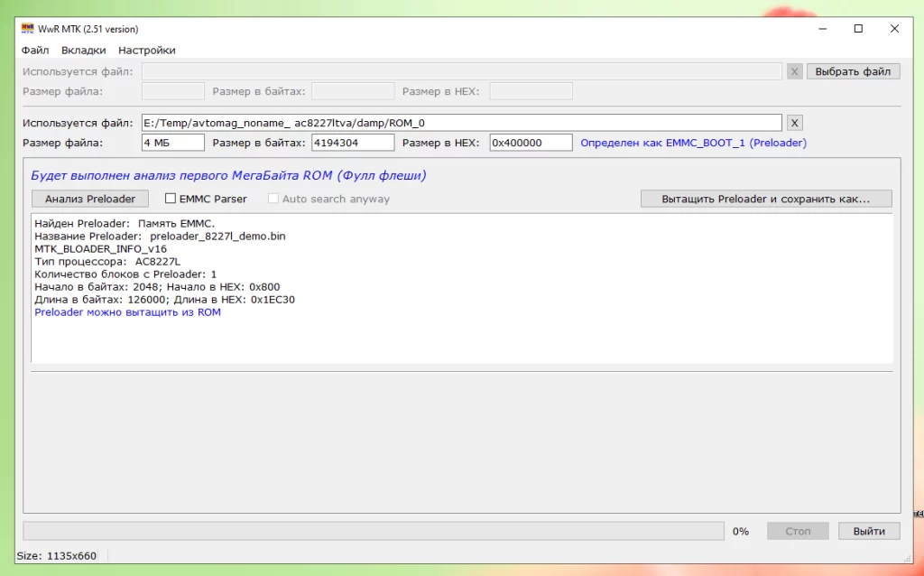Click the Стоп button
The height and width of the screenshot is (576, 924).
(x=798, y=531)
